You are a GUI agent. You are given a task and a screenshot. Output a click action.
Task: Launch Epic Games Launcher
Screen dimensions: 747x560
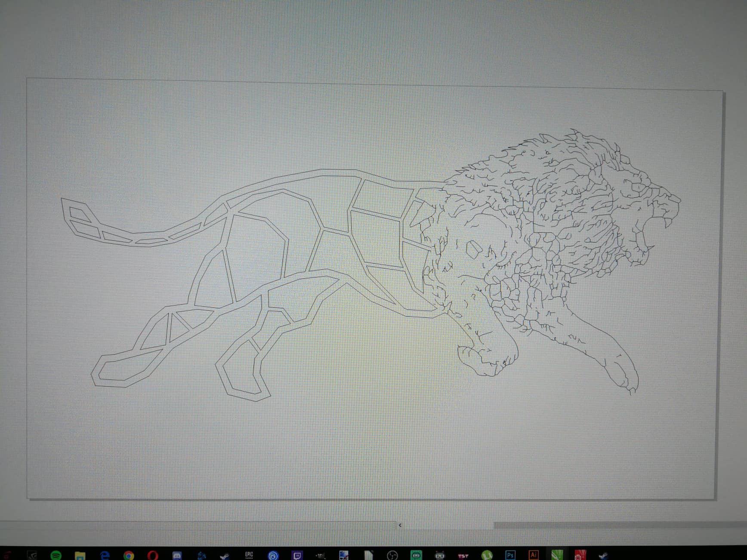(249, 555)
